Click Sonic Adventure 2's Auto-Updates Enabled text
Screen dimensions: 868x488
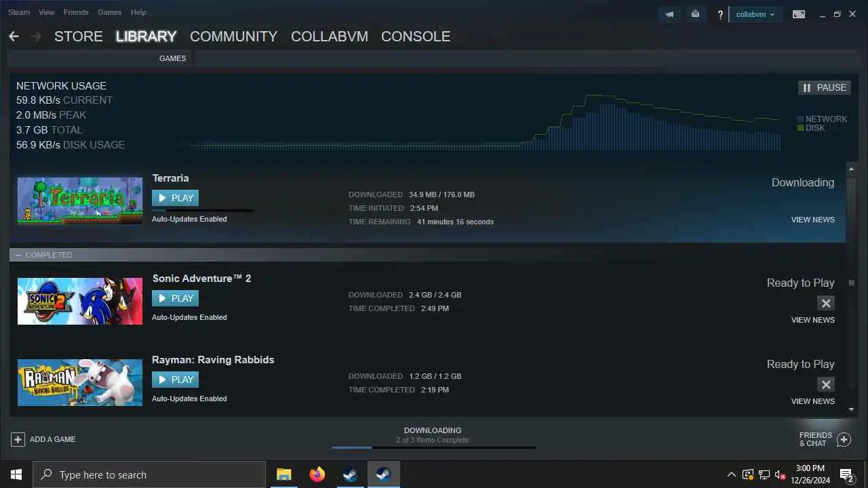[189, 317]
